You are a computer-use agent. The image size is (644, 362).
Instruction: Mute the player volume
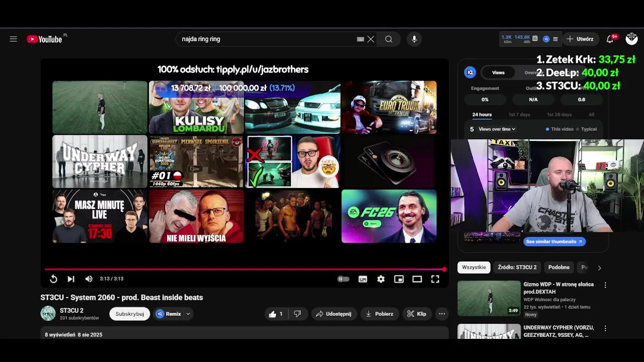[89, 279]
